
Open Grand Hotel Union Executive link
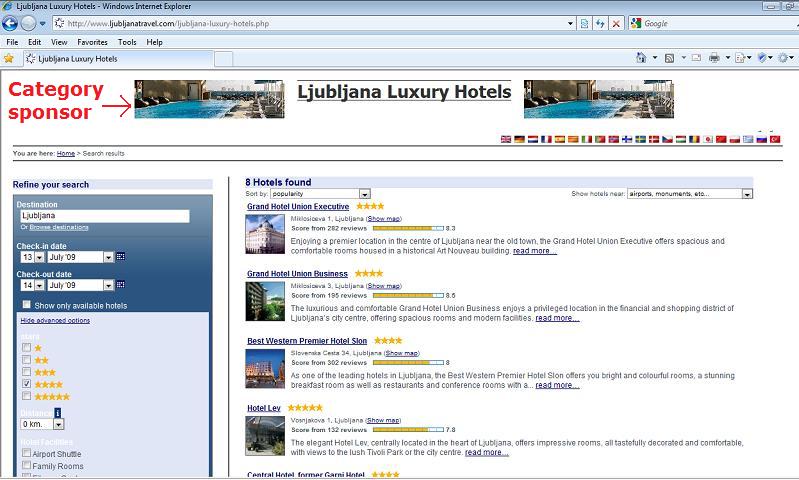click(298, 206)
